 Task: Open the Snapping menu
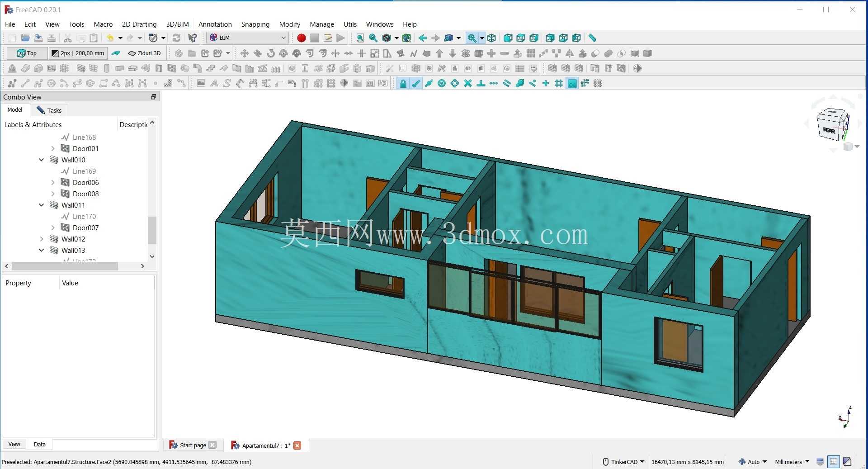coord(255,24)
